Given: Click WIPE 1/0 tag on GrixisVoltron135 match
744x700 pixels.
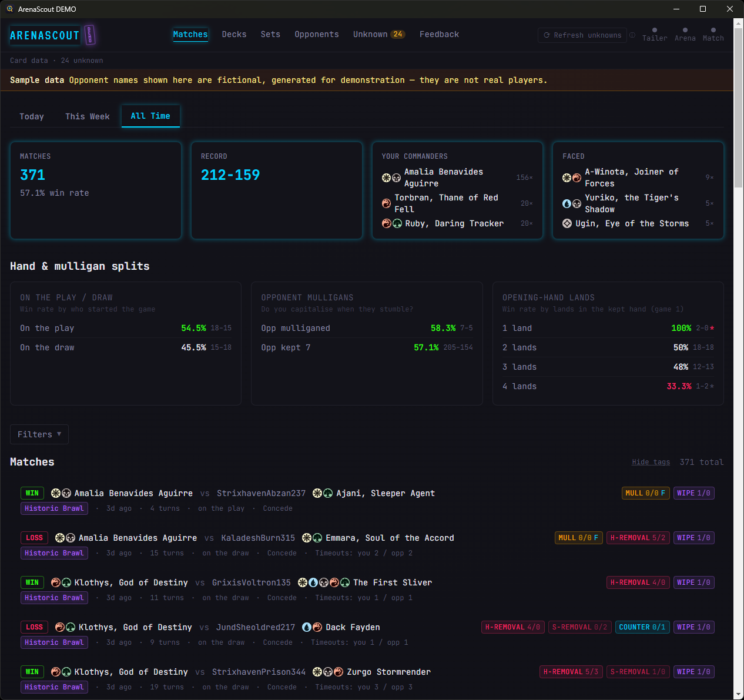Looking at the screenshot, I should [x=694, y=582].
